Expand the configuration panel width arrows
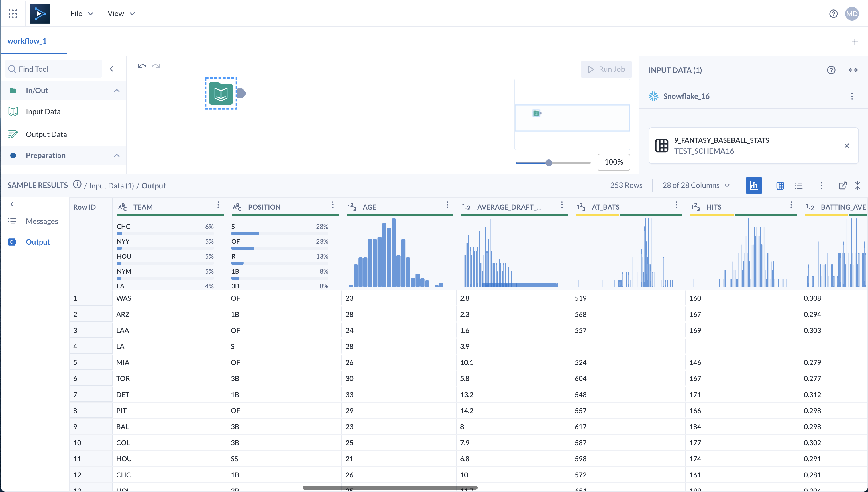868x492 pixels. point(853,70)
